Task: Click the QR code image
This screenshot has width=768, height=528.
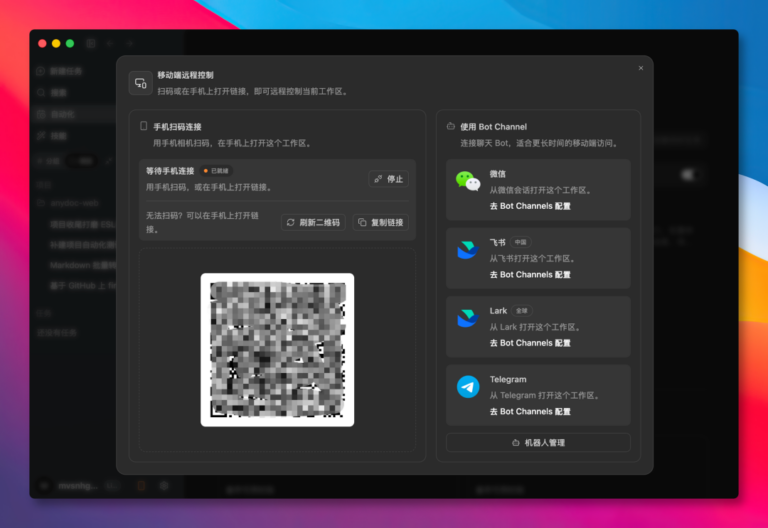Action: tap(277, 350)
